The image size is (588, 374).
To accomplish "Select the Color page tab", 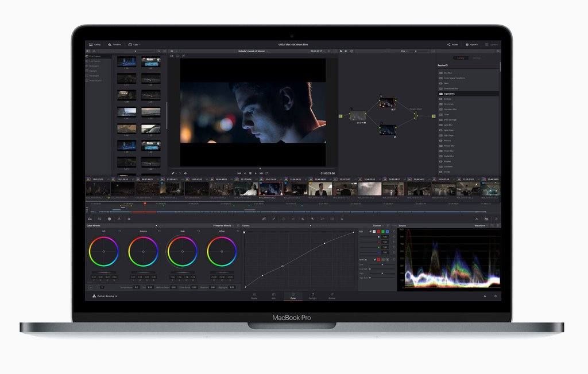I will [293, 296].
